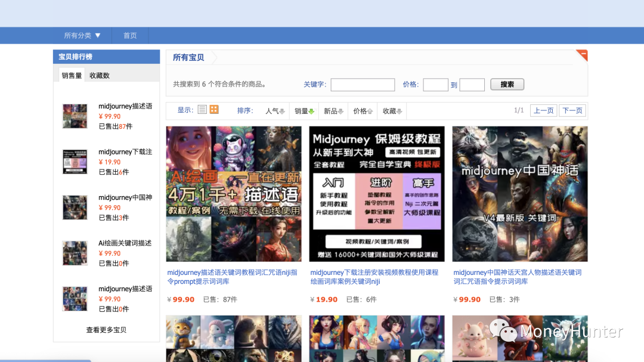
Task: Open ranking link midjourney描述语 with 87 sold
Action: click(x=125, y=106)
